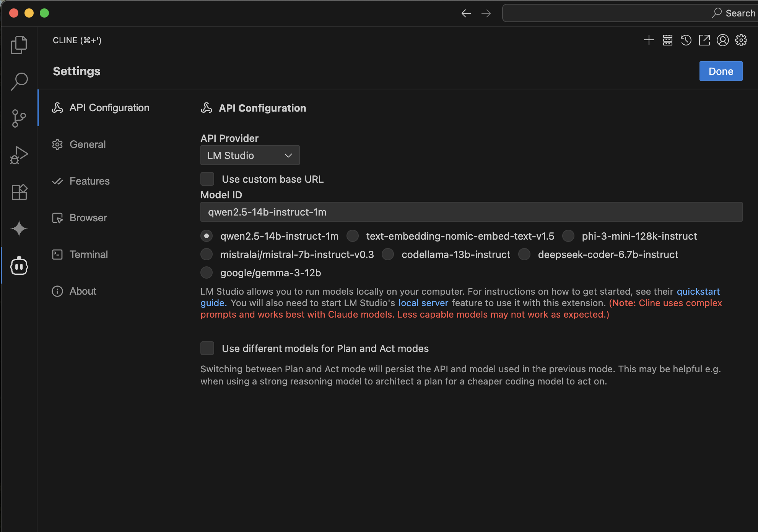Image resolution: width=758 pixels, height=532 pixels.
Task: Select the codellama-13b-instruct radio option
Action: pyautogui.click(x=388, y=255)
